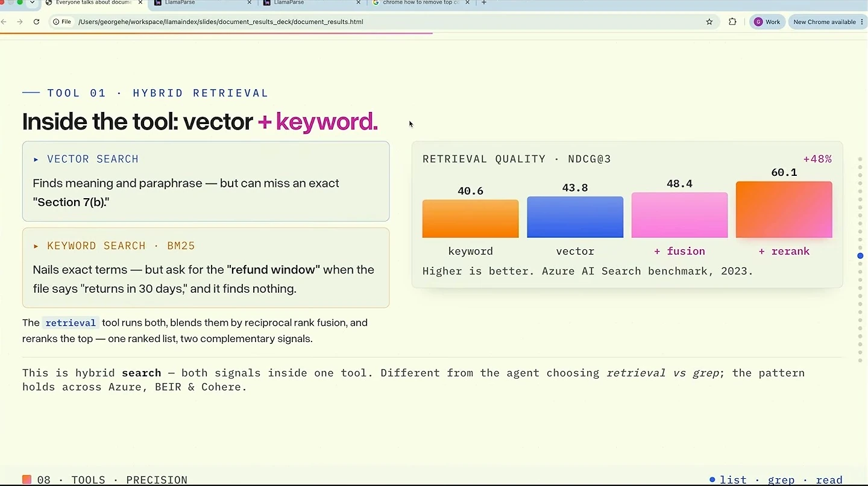Viewport: 868px width, 486px height.
Task: Click the 'grep' label in the footer
Action: 781,480
